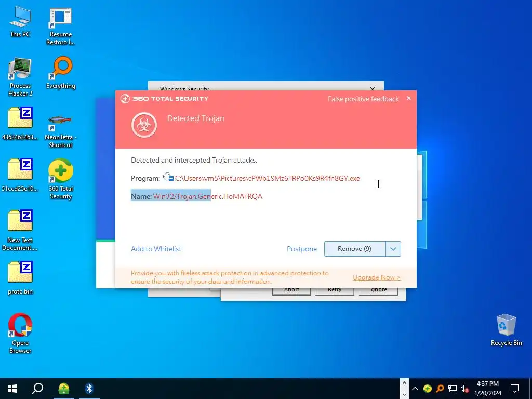Click the file icon next to Program path
The image size is (532, 399).
point(168,177)
